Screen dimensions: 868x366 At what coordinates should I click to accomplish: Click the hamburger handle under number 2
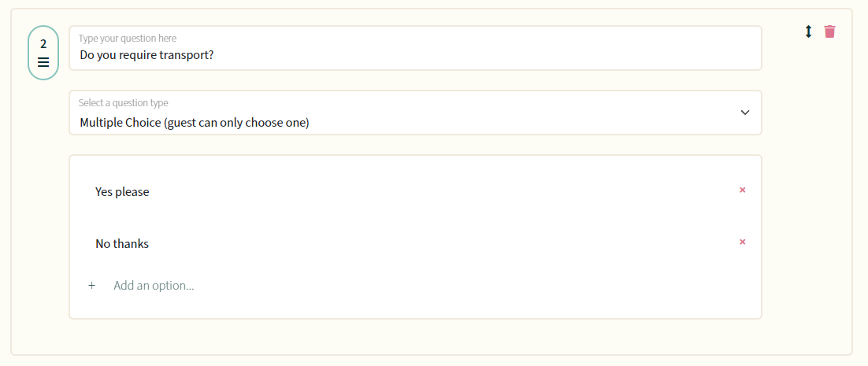[x=43, y=62]
